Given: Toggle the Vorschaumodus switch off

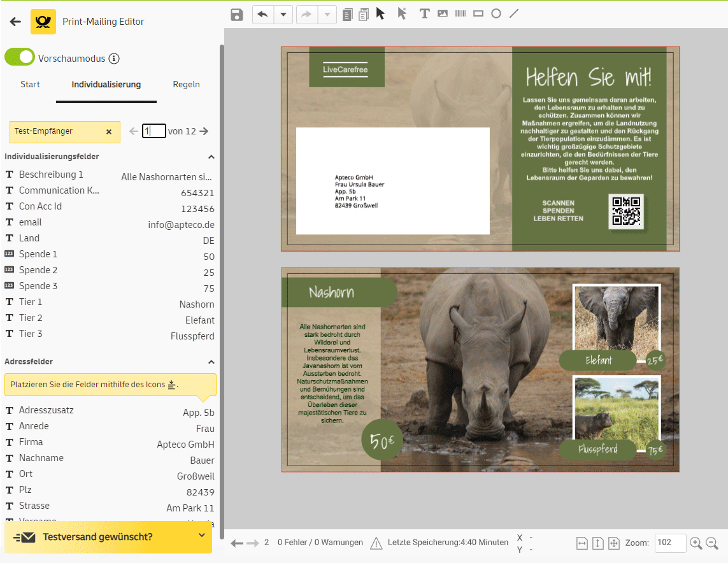Looking at the screenshot, I should pyautogui.click(x=20, y=57).
